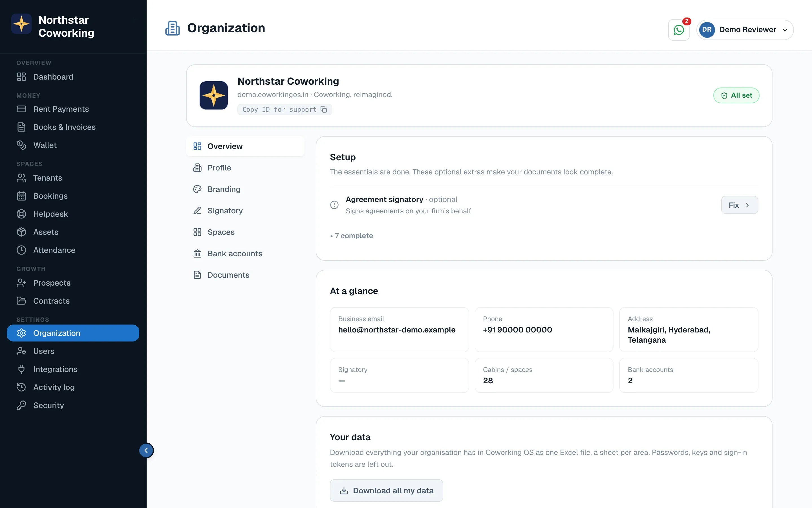812x508 pixels.
Task: Open Activity log page
Action: coord(73,387)
